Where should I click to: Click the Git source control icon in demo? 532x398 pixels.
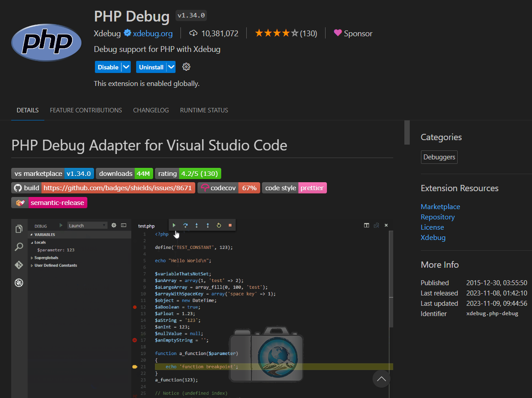click(x=19, y=265)
